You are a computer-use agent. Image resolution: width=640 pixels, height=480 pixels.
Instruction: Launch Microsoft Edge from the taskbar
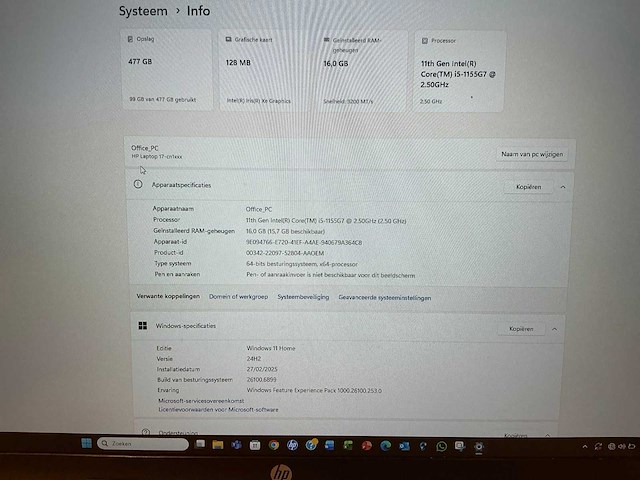pyautogui.click(x=385, y=446)
